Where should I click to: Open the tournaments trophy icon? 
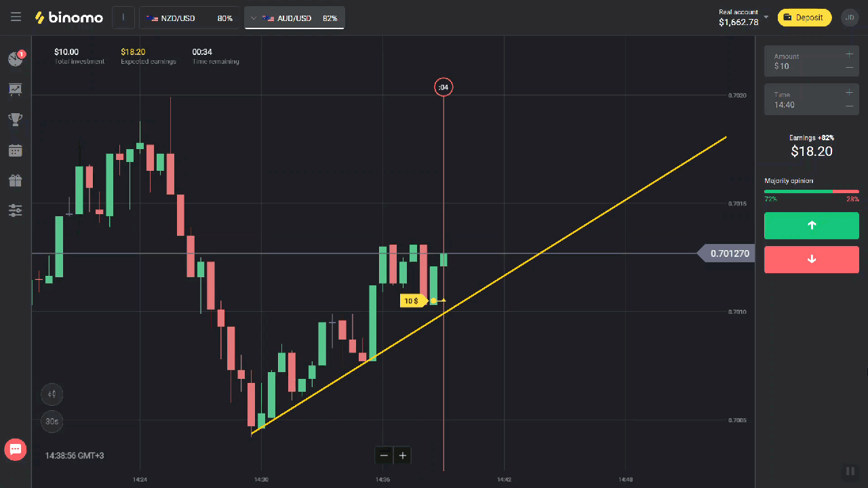point(16,120)
